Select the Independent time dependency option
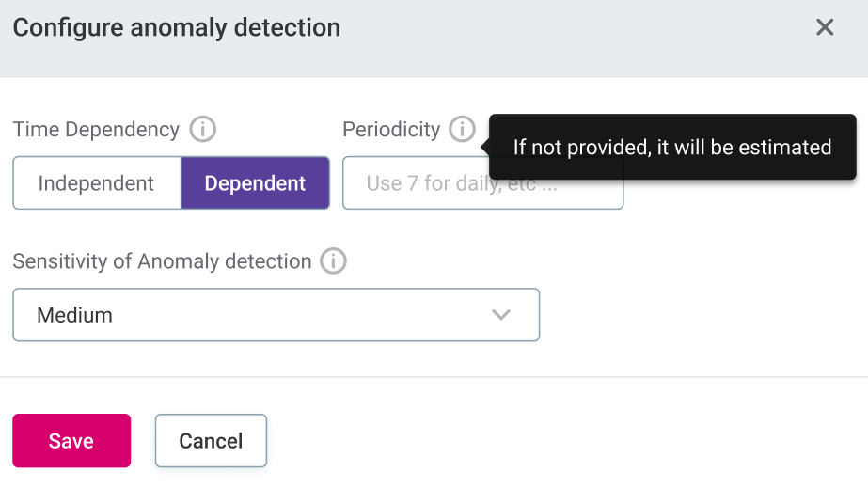Image resolution: width=868 pixels, height=488 pixels. pyautogui.click(x=96, y=183)
